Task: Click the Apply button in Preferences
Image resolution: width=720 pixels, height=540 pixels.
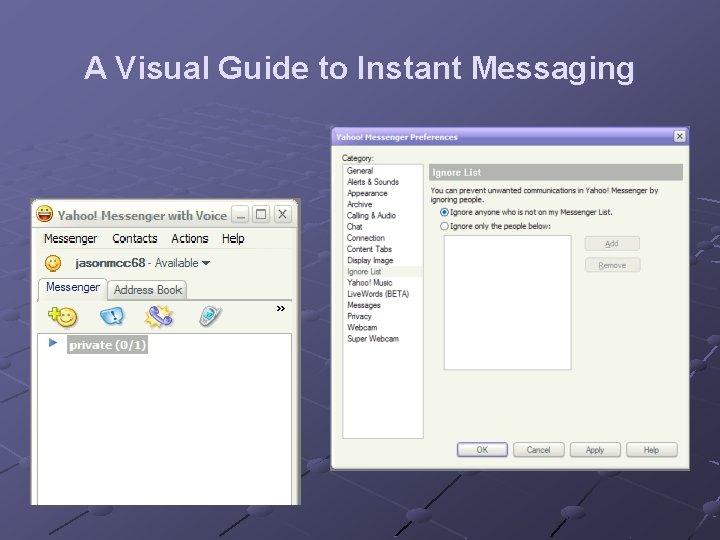Action: [595, 450]
